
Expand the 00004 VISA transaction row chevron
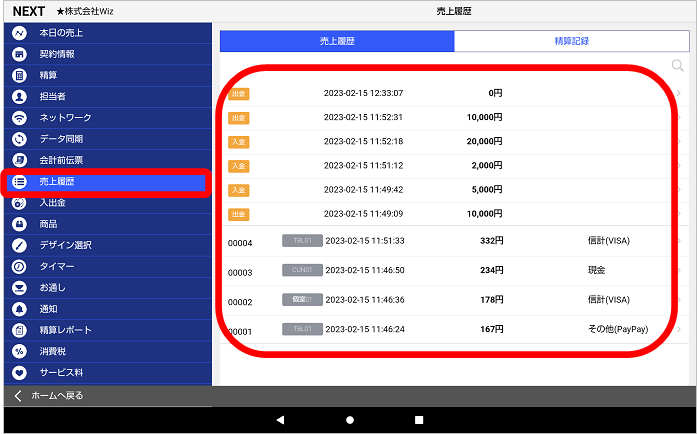pyautogui.click(x=679, y=241)
